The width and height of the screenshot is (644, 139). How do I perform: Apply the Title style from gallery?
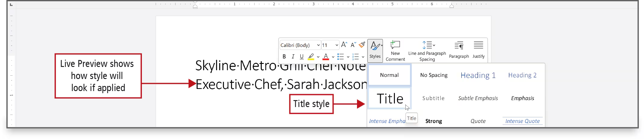coord(389,99)
